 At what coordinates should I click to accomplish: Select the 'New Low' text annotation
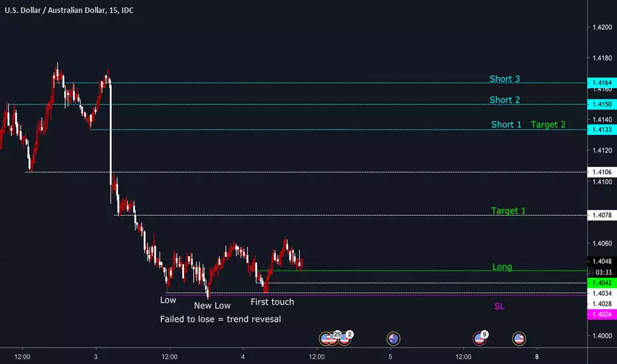[x=212, y=305]
